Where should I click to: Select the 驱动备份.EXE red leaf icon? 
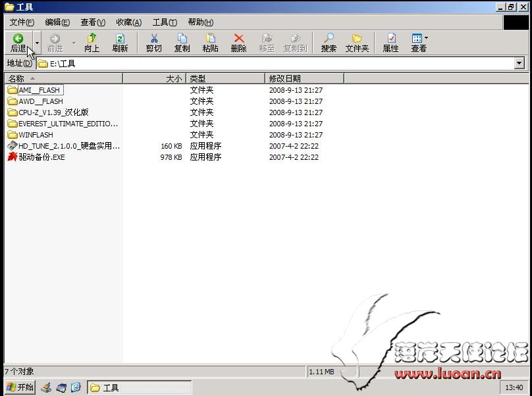(13, 157)
